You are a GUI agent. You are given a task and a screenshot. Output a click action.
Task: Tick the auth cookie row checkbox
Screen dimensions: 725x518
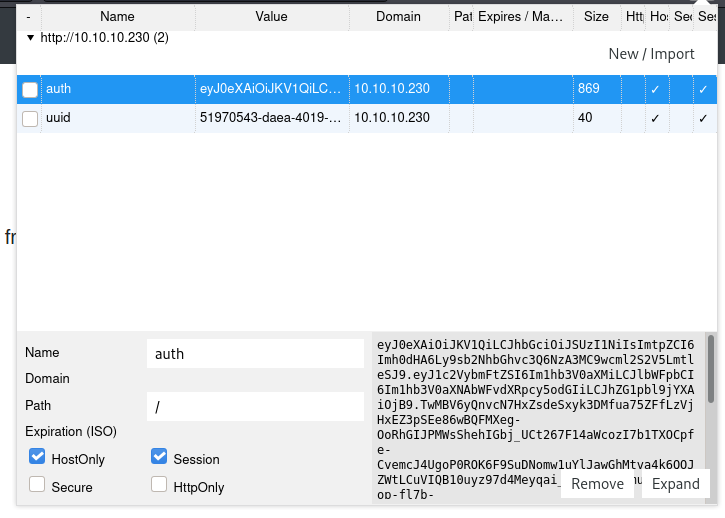tap(30, 90)
